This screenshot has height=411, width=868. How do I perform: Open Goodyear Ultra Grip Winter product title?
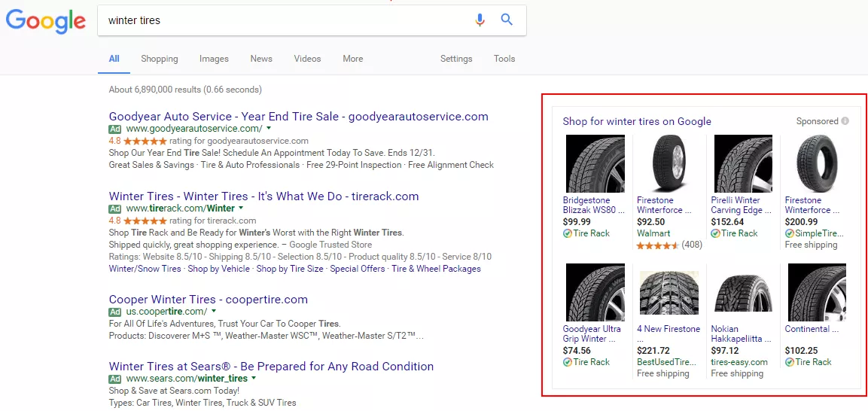[x=592, y=334]
